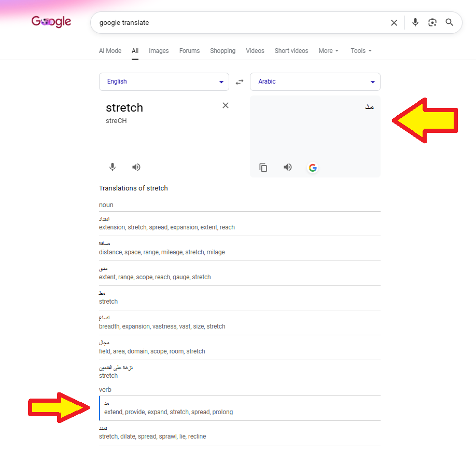Translate by voice with microphone
The height and width of the screenshot is (451, 476).
click(113, 167)
